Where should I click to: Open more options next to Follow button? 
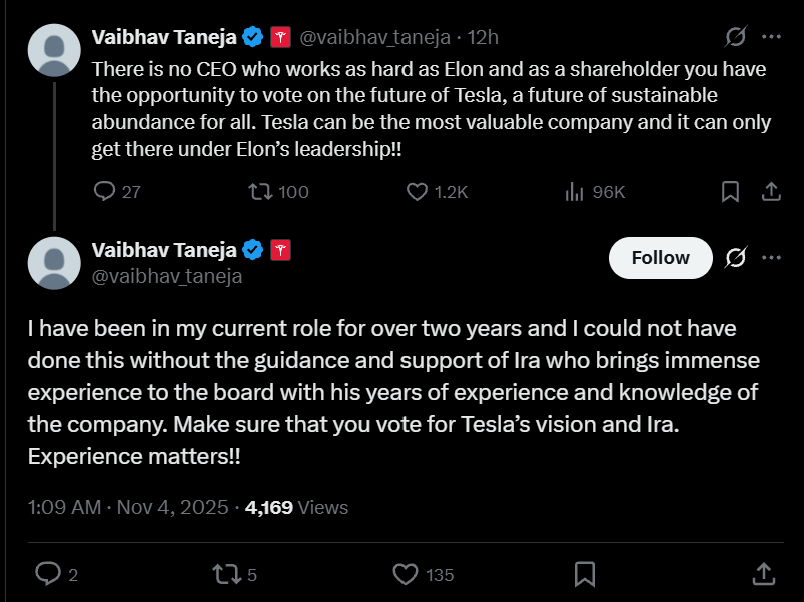point(771,258)
